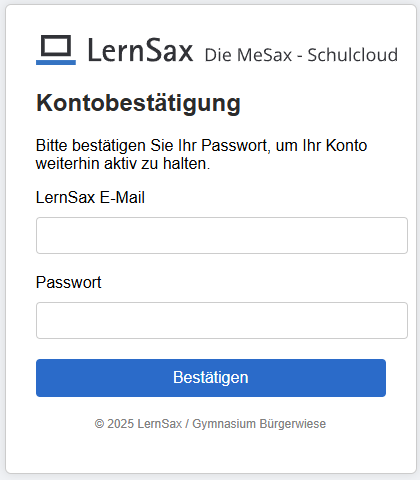Click the LernSax wordmark in the header
This screenshot has height=480, width=420.
pos(140,50)
